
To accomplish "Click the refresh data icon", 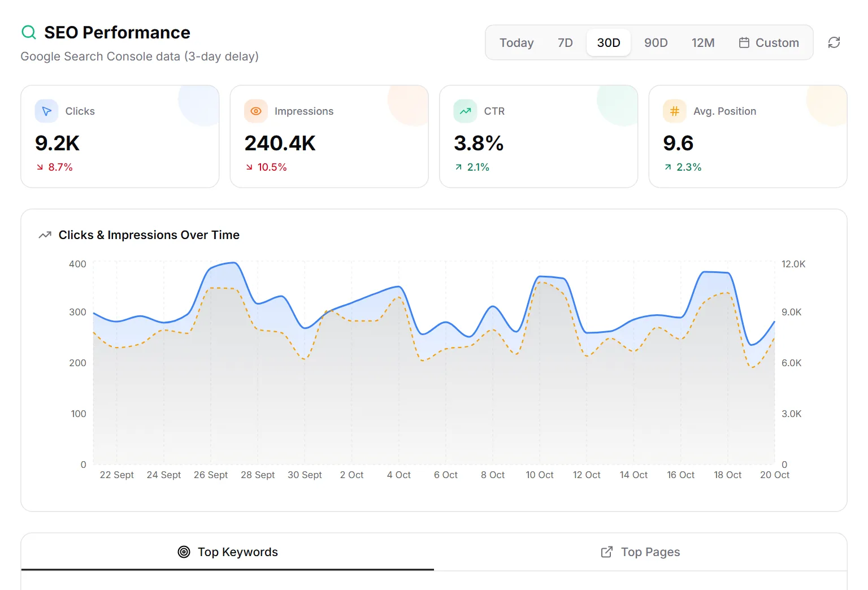I will (x=834, y=42).
